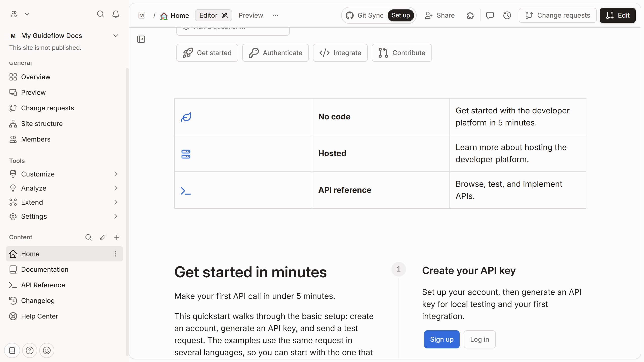Screen dimensions: 644x362
Task: Click the terminal icon in API reference row
Action: [186, 191]
